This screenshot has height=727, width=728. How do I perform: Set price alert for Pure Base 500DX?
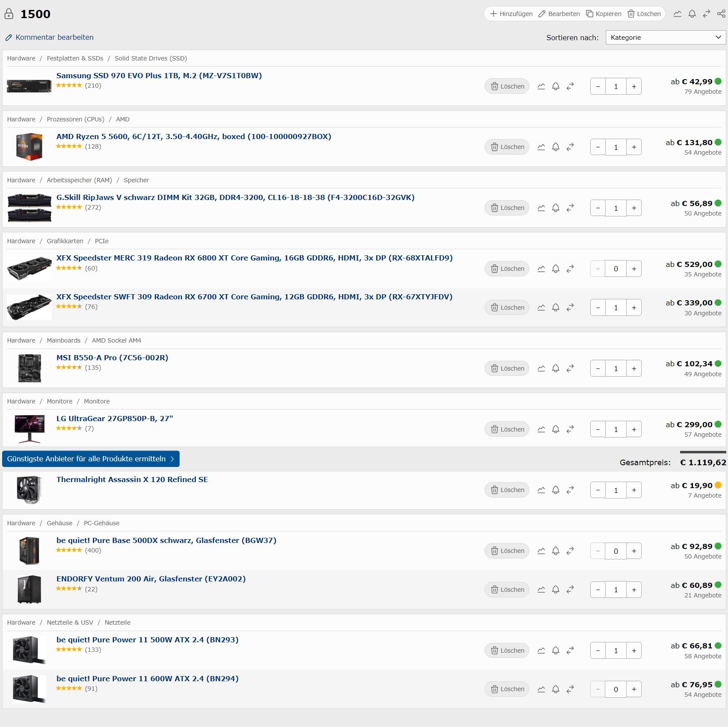[556, 551]
